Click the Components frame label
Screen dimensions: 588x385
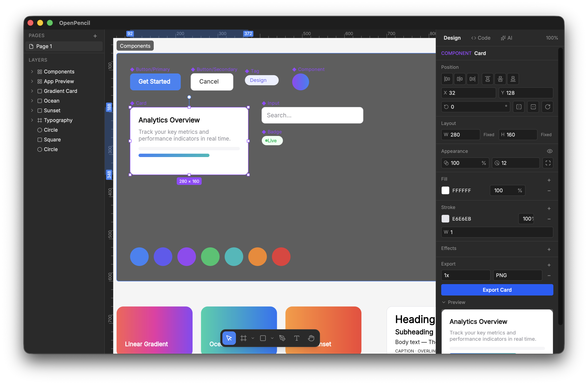click(135, 46)
